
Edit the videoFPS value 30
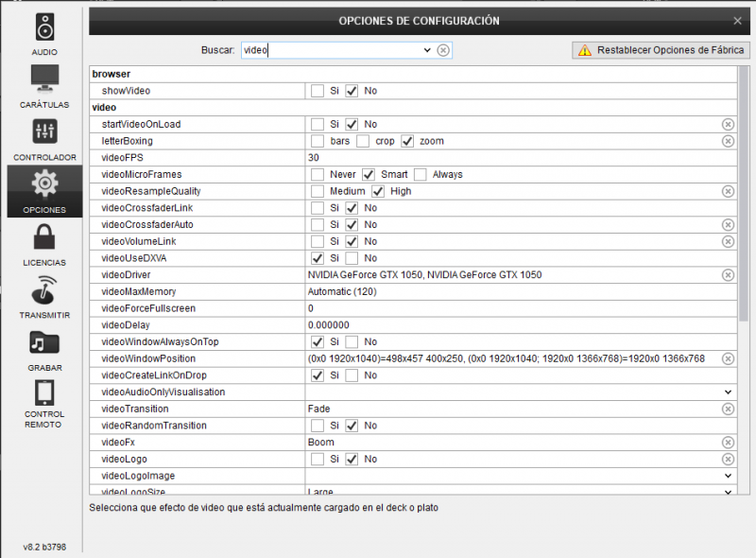314,158
